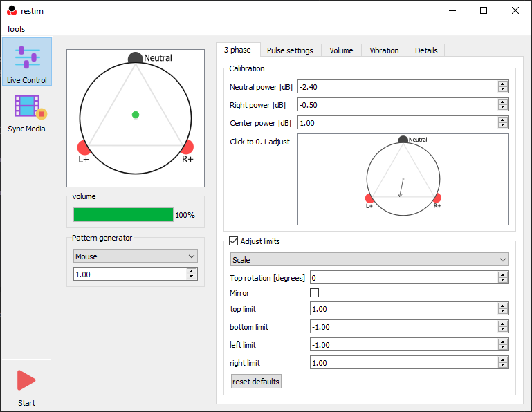This screenshot has width=532, height=412.
Task: Enable the Mirror checkbox
Action: (x=315, y=292)
